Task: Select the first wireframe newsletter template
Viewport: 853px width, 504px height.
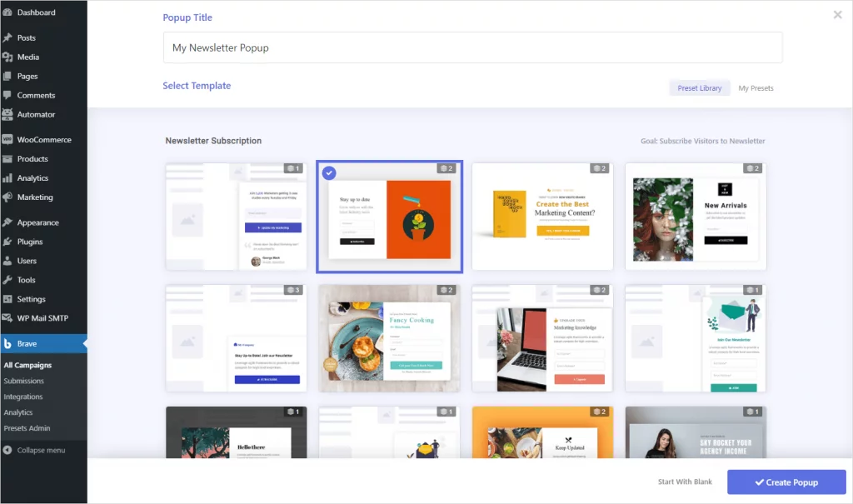Action: click(236, 216)
